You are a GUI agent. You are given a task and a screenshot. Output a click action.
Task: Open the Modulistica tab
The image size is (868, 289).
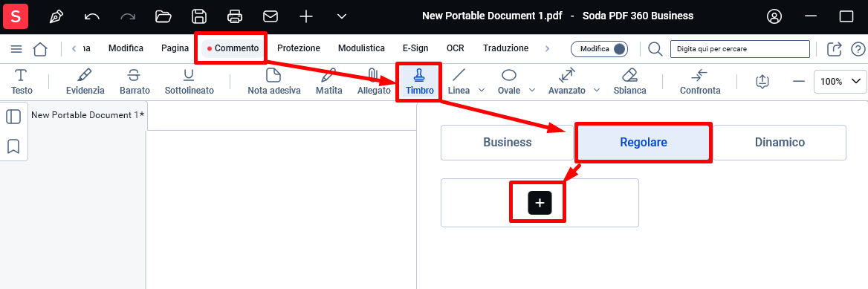tap(361, 48)
